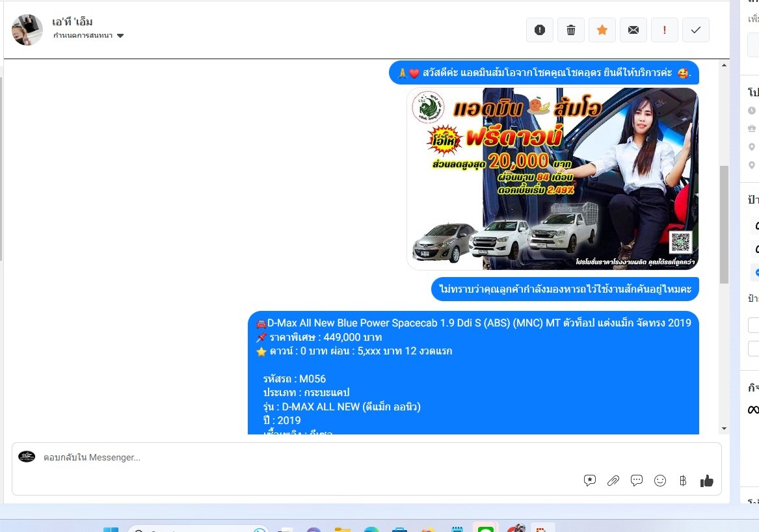The image size is (759, 532).
Task: Open the baht payment request icon
Action: coord(683,480)
